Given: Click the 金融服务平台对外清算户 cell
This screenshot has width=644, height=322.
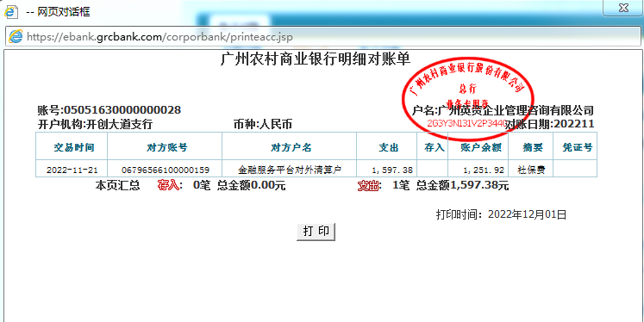Looking at the screenshot, I should point(289,169).
